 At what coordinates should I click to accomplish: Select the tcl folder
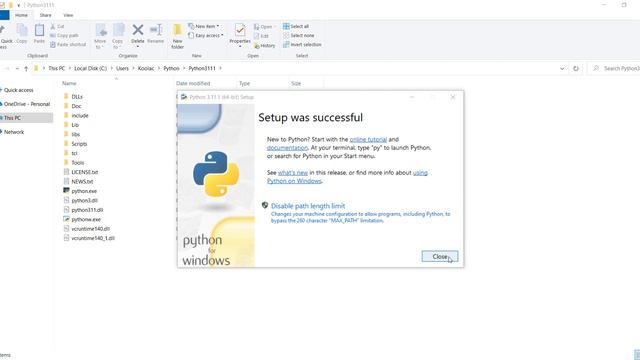point(74,153)
